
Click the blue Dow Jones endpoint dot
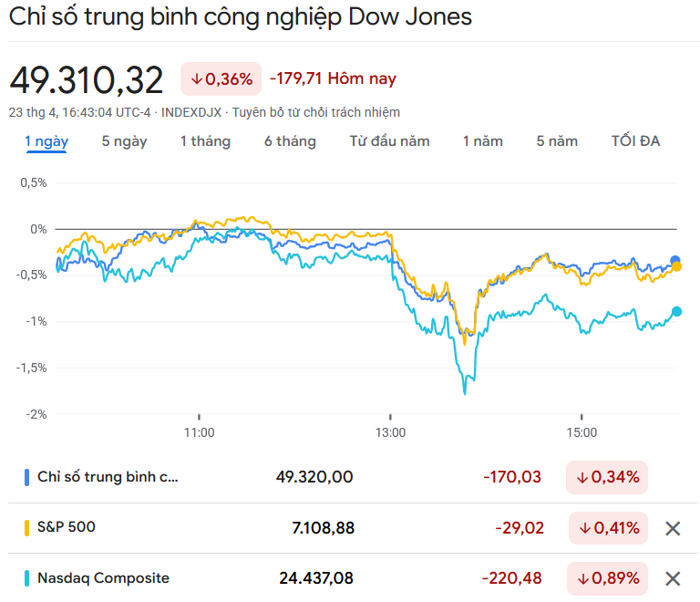click(x=675, y=260)
